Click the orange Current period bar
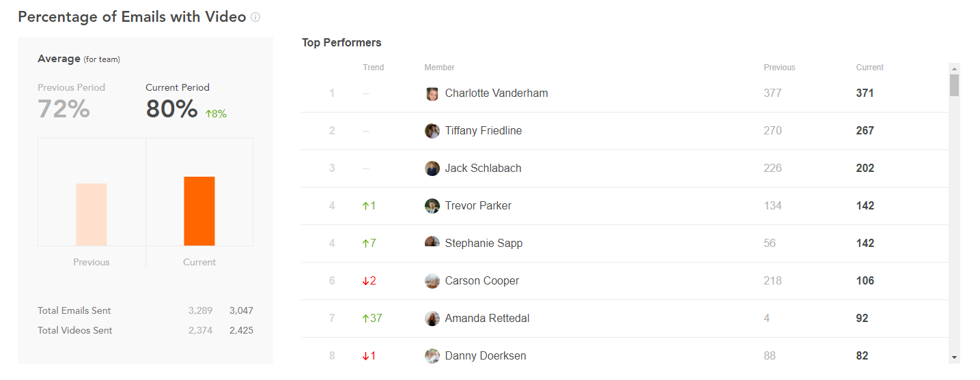980x380 pixels. pos(199,211)
